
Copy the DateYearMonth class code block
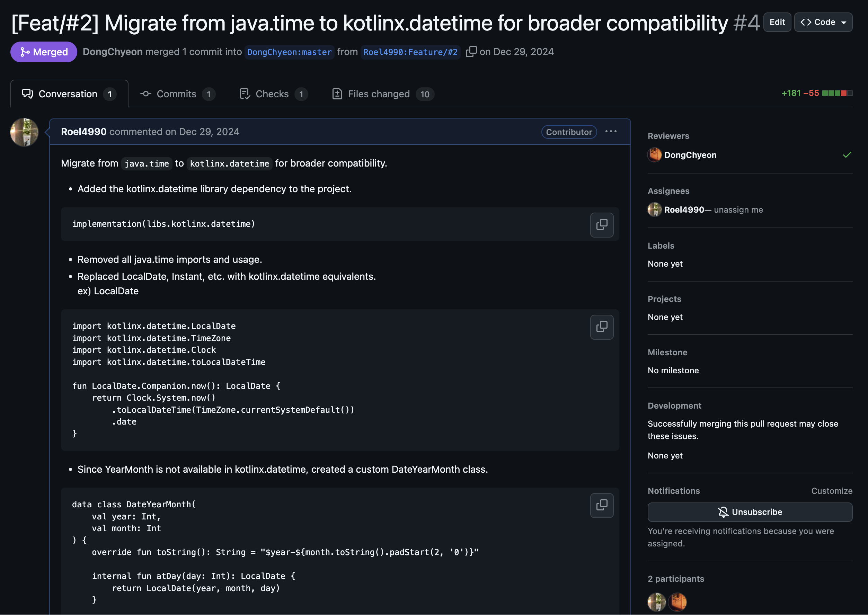[601, 505]
